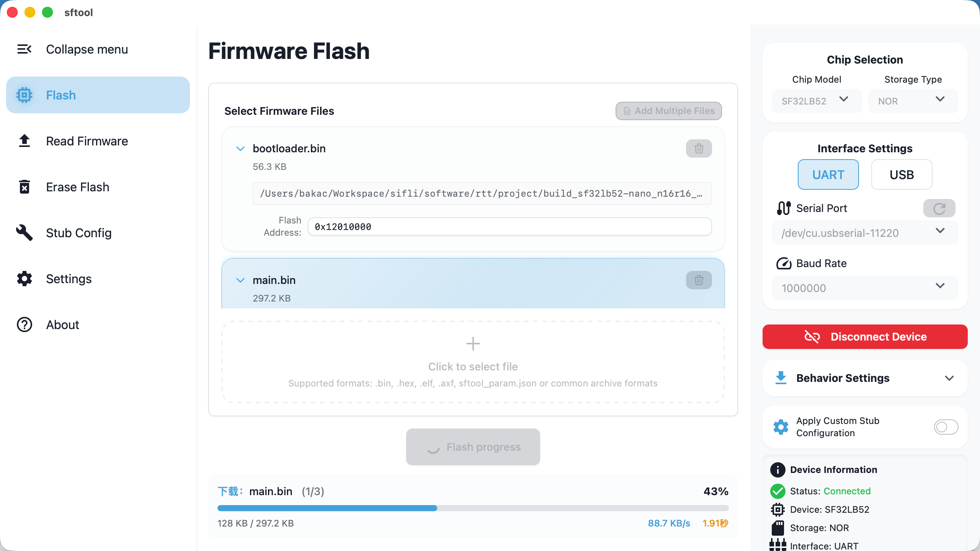Click the Erase Flash sidebar icon
Screen dimensions: 980x551
click(24, 187)
